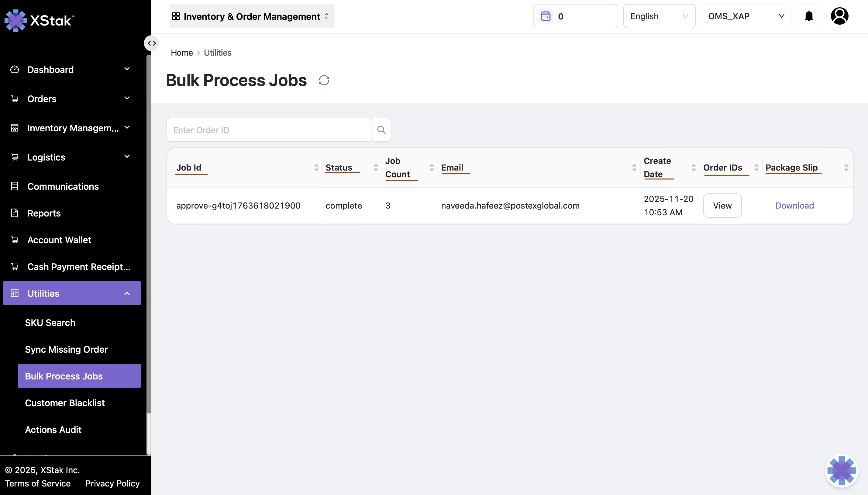
Task: Open the XStak chat widget in the corner
Action: (841, 470)
